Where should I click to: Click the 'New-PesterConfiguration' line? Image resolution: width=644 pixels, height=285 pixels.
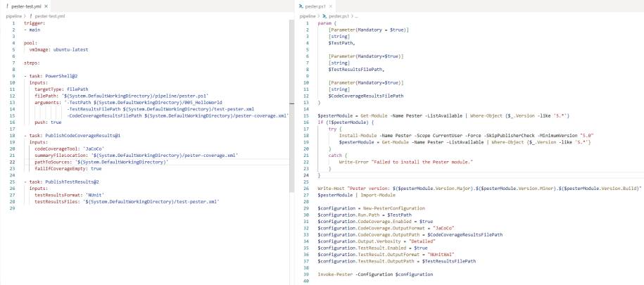tap(372, 208)
